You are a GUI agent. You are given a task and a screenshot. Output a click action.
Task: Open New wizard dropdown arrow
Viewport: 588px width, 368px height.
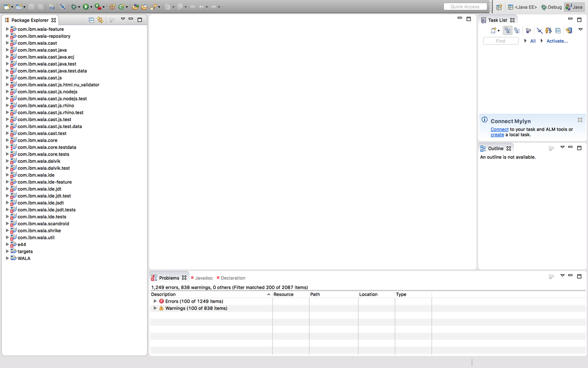(x=12, y=7)
